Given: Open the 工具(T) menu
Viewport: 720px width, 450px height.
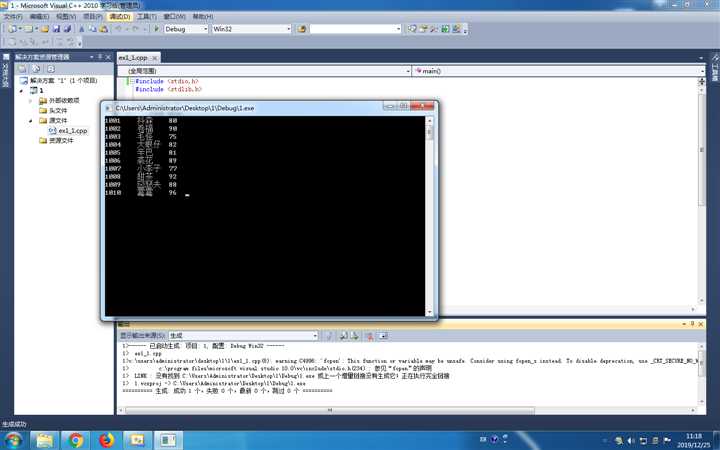Looking at the screenshot, I should click(147, 17).
